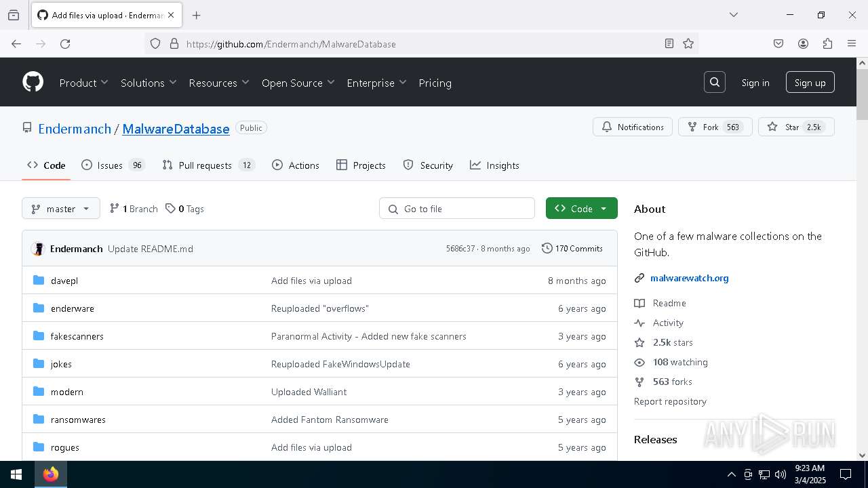Open the Pull requests tab

click(205, 165)
